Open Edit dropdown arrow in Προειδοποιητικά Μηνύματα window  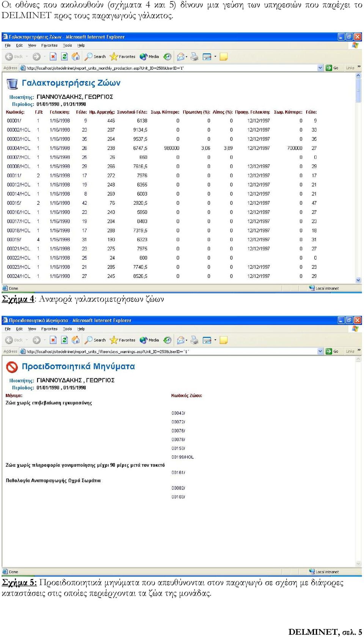(x=215, y=340)
